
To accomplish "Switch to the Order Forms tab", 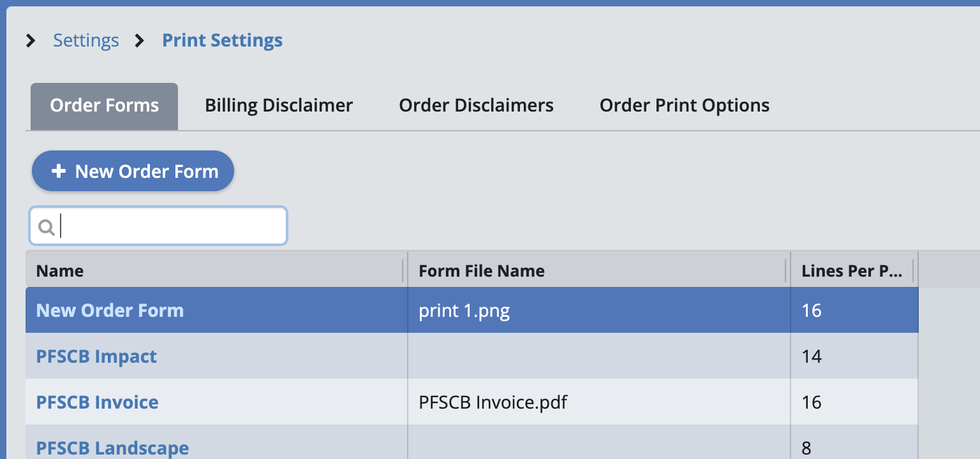I will tap(105, 106).
